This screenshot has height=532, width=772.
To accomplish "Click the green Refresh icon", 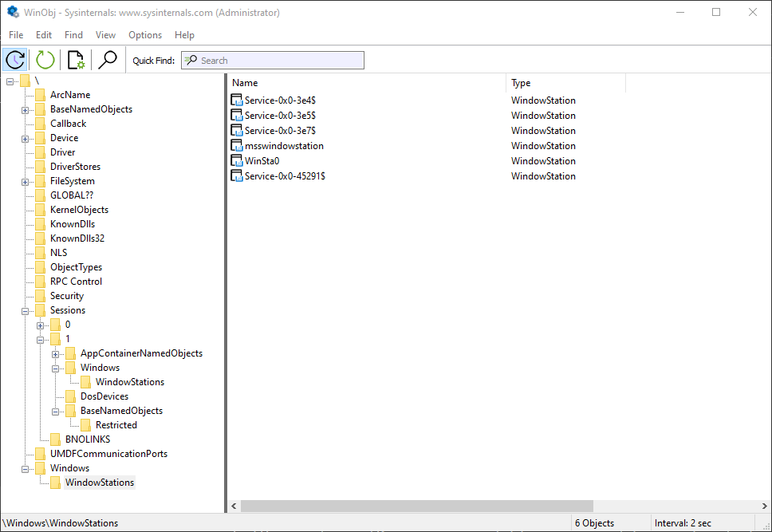I will (45, 60).
